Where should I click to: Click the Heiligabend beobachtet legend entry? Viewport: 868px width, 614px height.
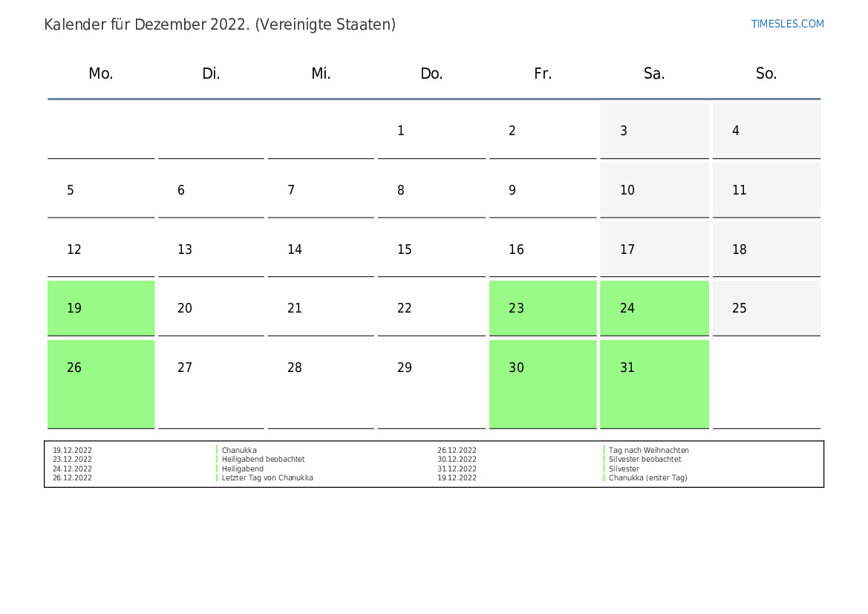click(263, 460)
